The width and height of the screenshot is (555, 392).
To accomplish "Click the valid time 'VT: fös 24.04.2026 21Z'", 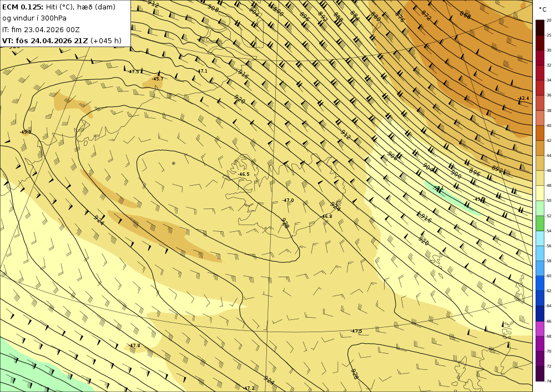I will 45,40.
